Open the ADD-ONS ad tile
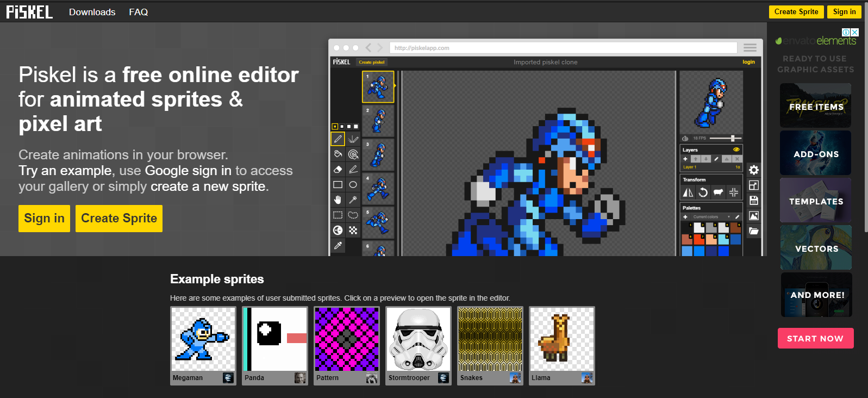 (x=816, y=153)
